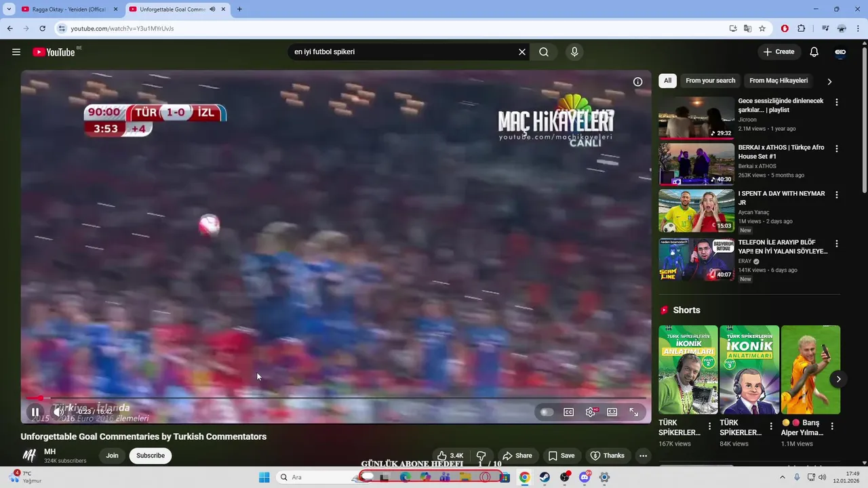Toggle autoplay switch in player
This screenshot has width=868, height=488.
(547, 412)
